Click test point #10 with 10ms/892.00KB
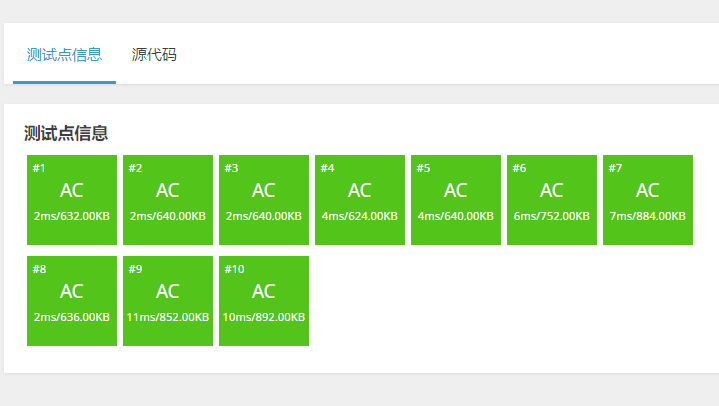The width and height of the screenshot is (719, 406). [264, 301]
